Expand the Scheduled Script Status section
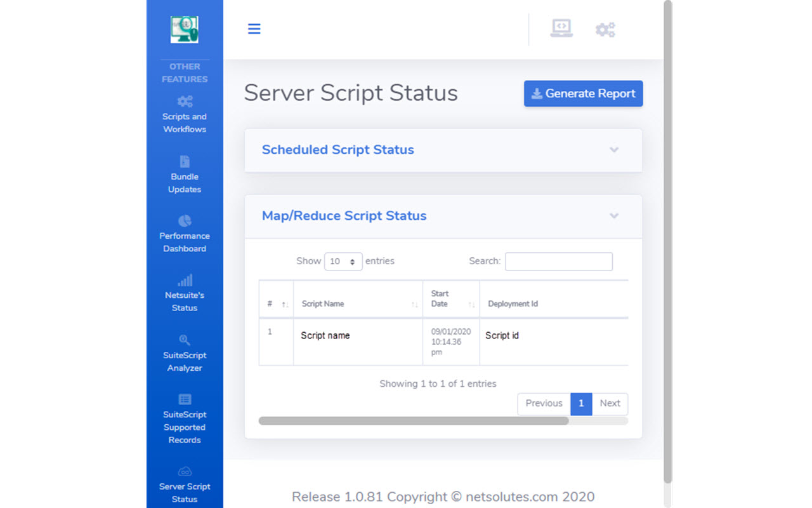This screenshot has width=812, height=508. pos(613,150)
